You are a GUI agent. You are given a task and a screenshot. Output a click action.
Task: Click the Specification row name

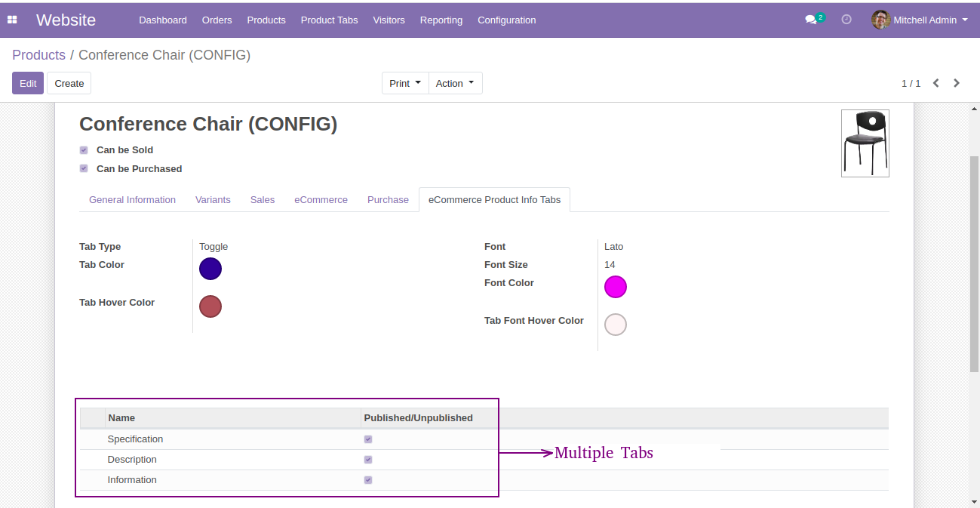[x=135, y=439]
